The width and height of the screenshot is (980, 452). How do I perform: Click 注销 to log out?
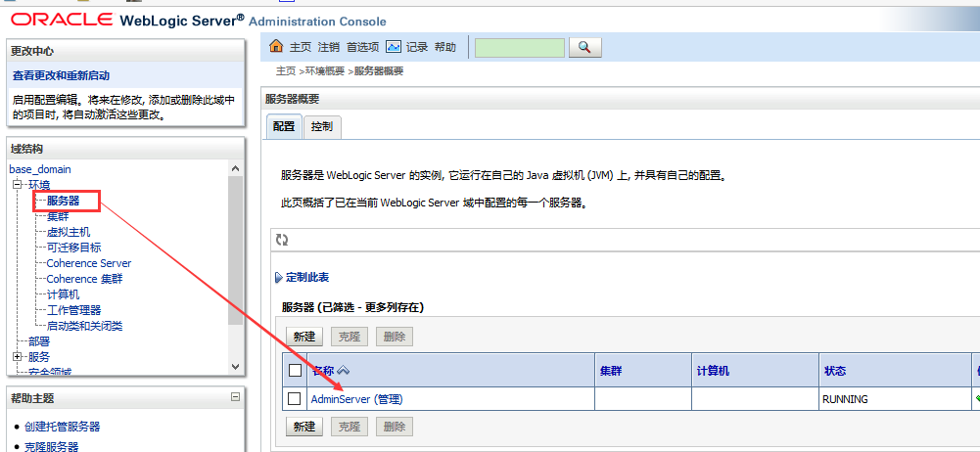(x=329, y=47)
